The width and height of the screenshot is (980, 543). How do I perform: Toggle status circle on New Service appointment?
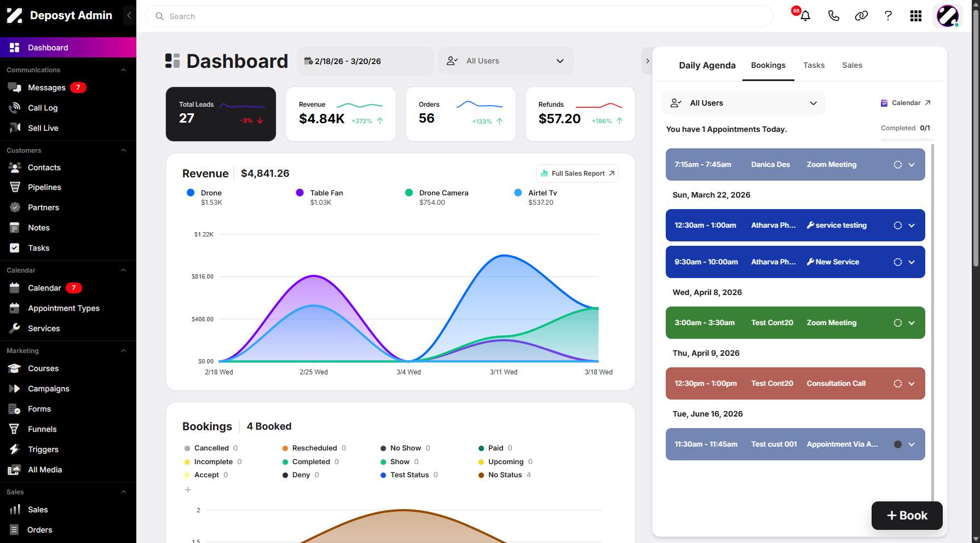click(898, 262)
